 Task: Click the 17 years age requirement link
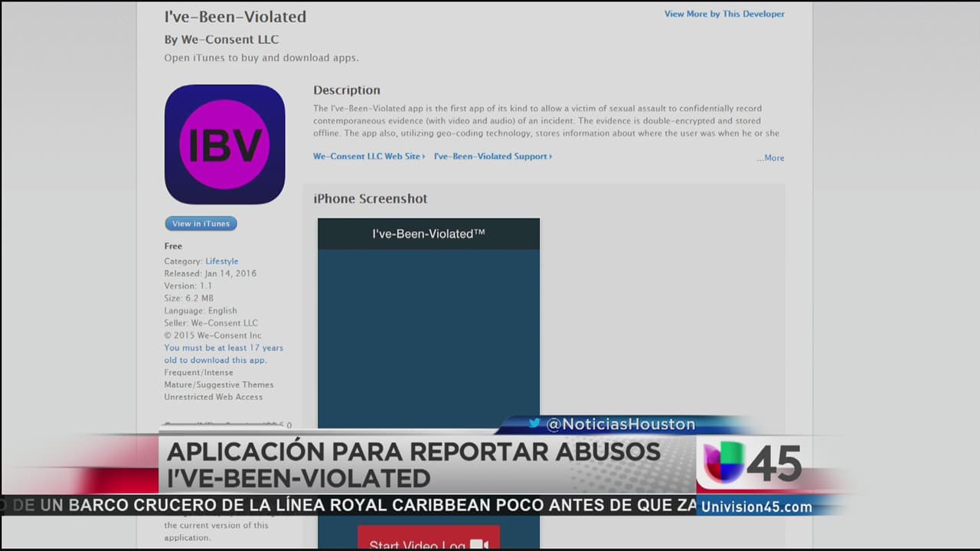223,354
